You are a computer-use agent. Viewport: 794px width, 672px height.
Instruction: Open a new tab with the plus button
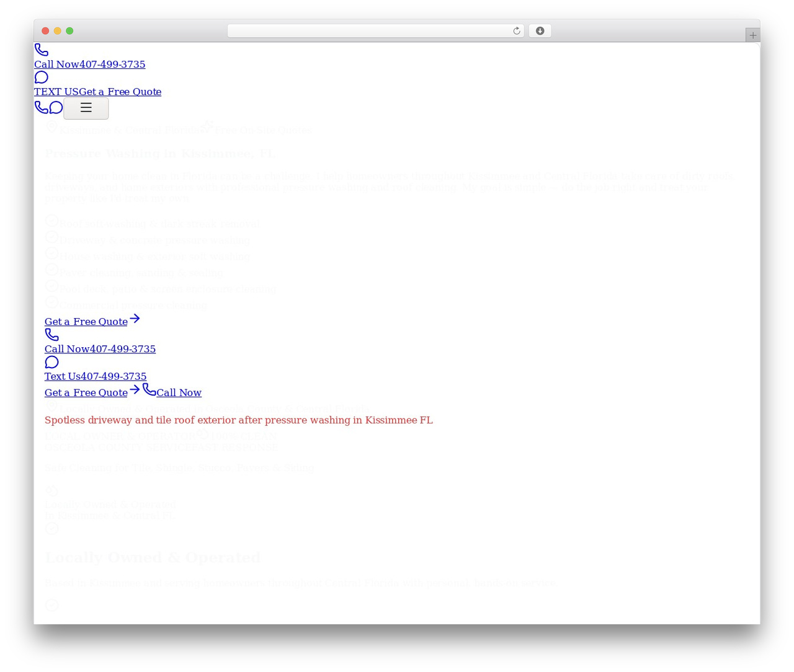click(x=752, y=35)
